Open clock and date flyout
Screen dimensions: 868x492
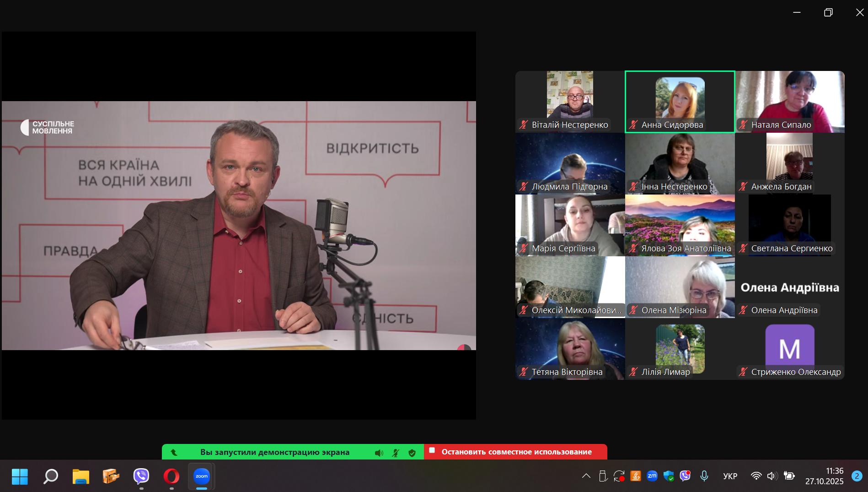point(824,476)
